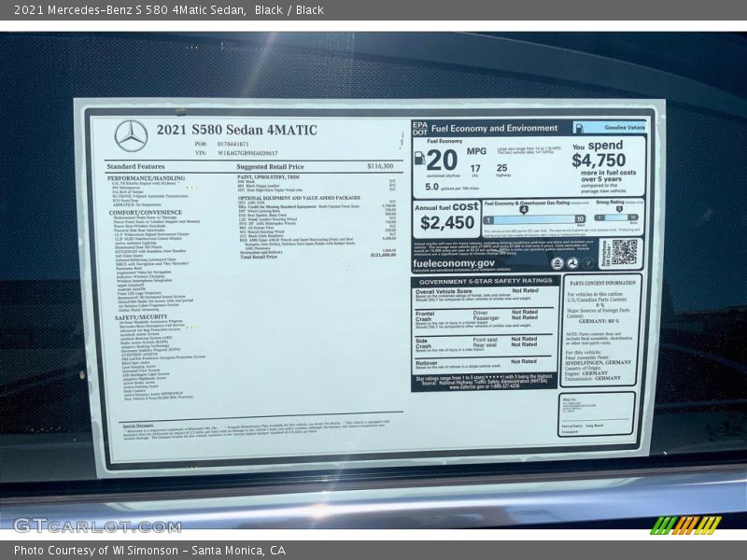Click the smog rating scale bar
This screenshot has height=560, width=747.
pyautogui.click(x=616, y=217)
